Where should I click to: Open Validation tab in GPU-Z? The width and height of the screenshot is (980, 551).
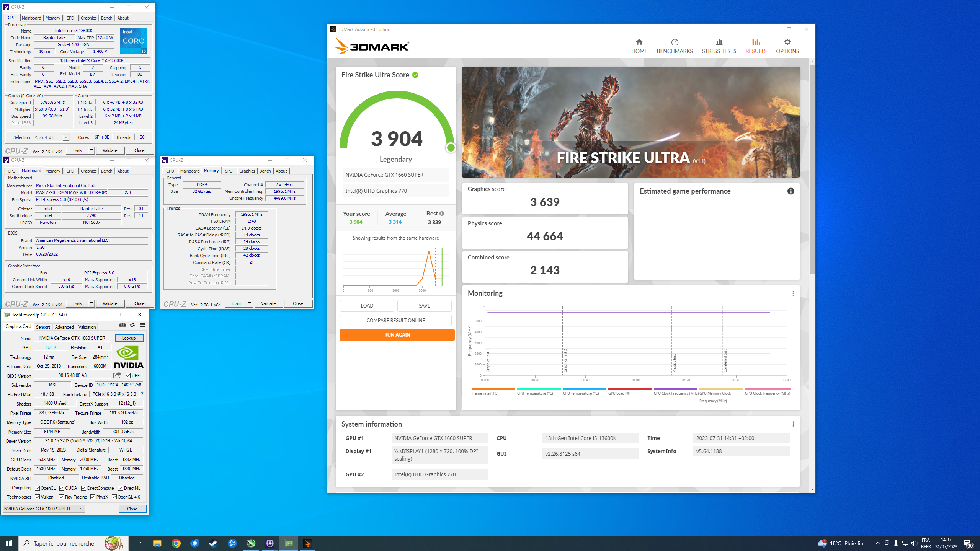[x=87, y=327]
